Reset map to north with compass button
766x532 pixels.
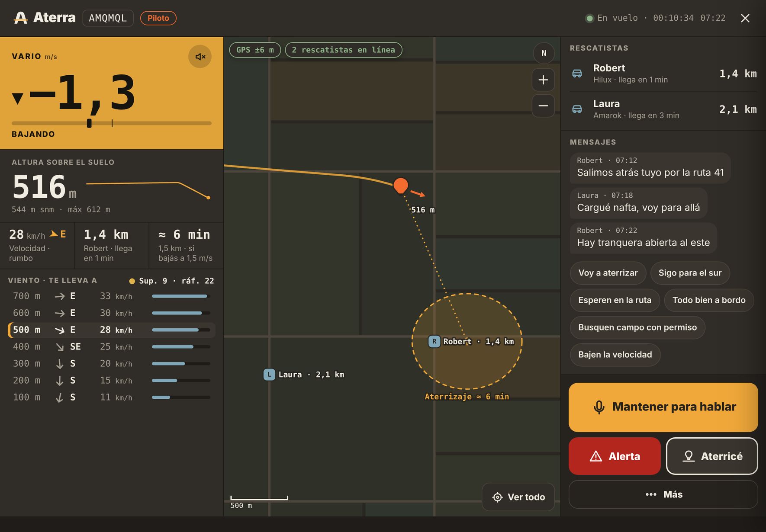coord(544,53)
